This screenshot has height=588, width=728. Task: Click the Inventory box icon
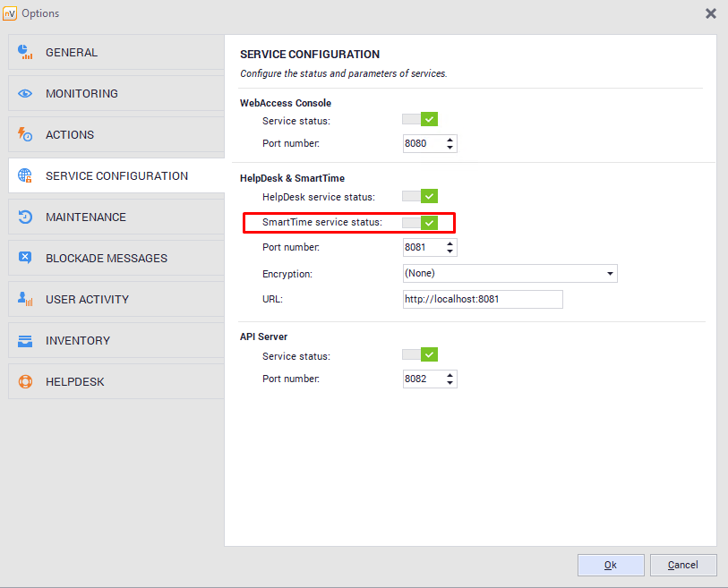25,341
